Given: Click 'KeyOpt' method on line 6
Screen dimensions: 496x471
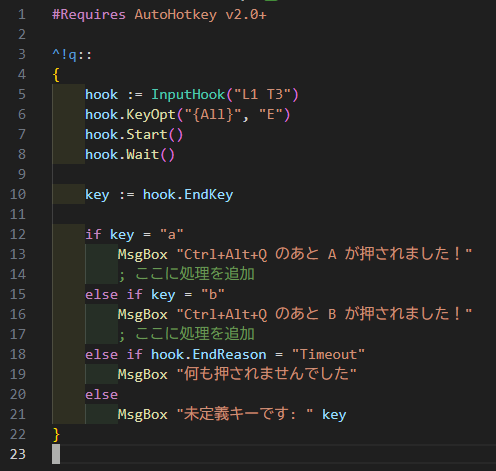Looking at the screenshot, I should point(151,115).
